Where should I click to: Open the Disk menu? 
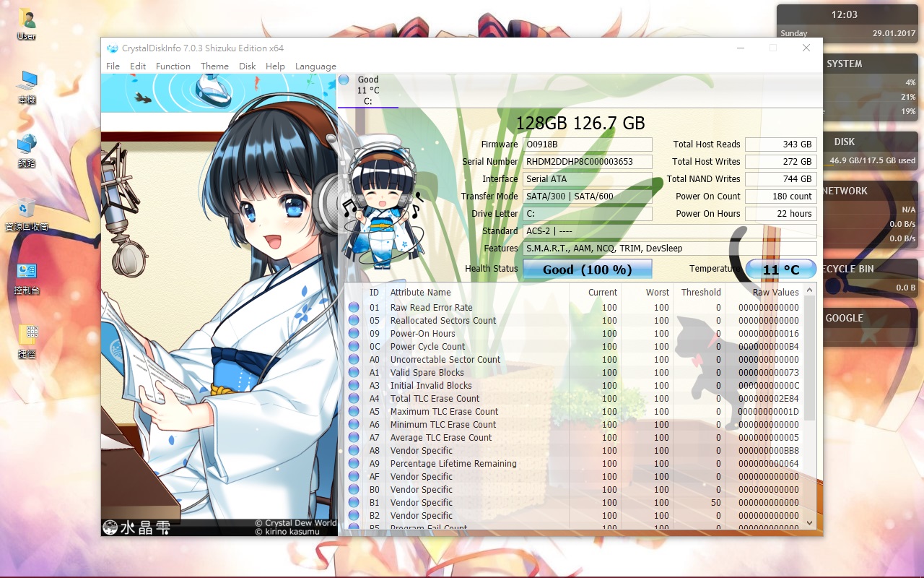[248, 66]
